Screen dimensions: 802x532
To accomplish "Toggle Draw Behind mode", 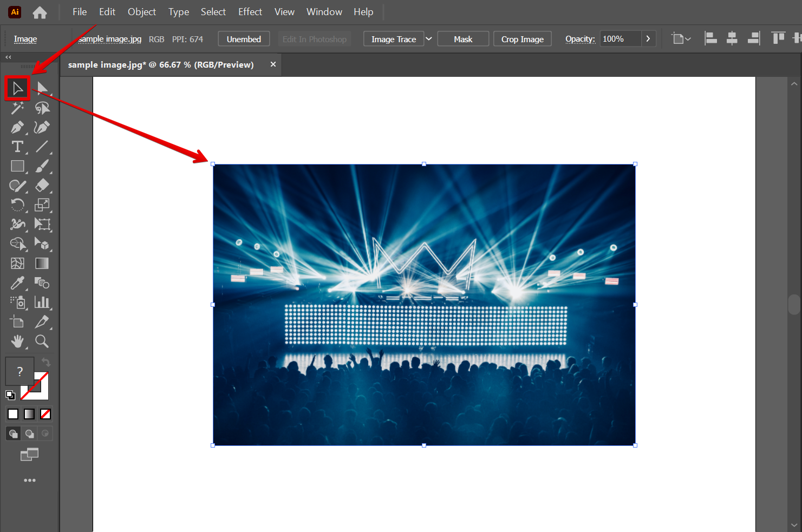I will click(29, 434).
